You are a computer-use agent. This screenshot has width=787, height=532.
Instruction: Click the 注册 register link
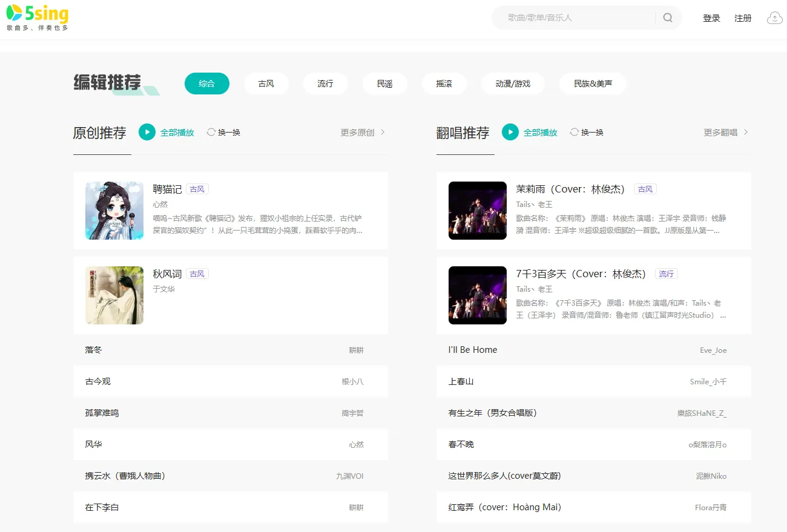pyautogui.click(x=743, y=18)
